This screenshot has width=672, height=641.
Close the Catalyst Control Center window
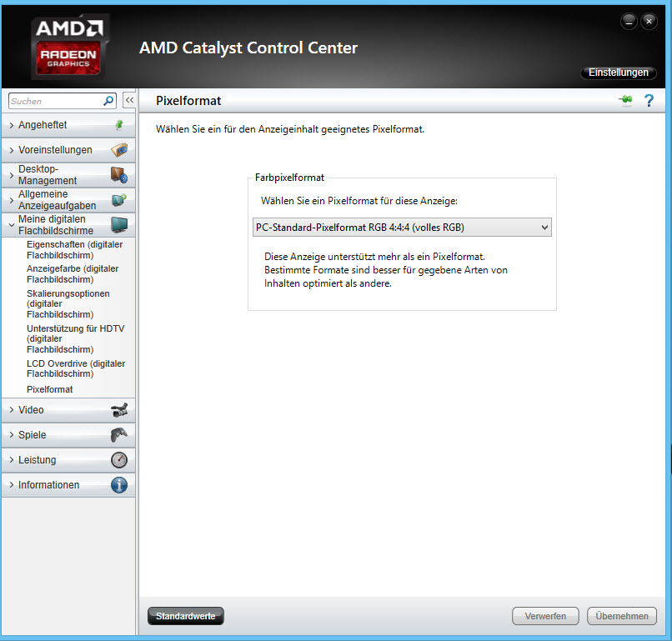[x=649, y=21]
